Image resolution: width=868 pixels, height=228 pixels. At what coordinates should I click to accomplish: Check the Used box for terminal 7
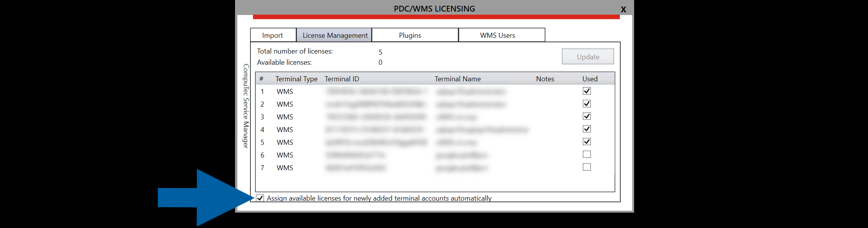(587, 167)
